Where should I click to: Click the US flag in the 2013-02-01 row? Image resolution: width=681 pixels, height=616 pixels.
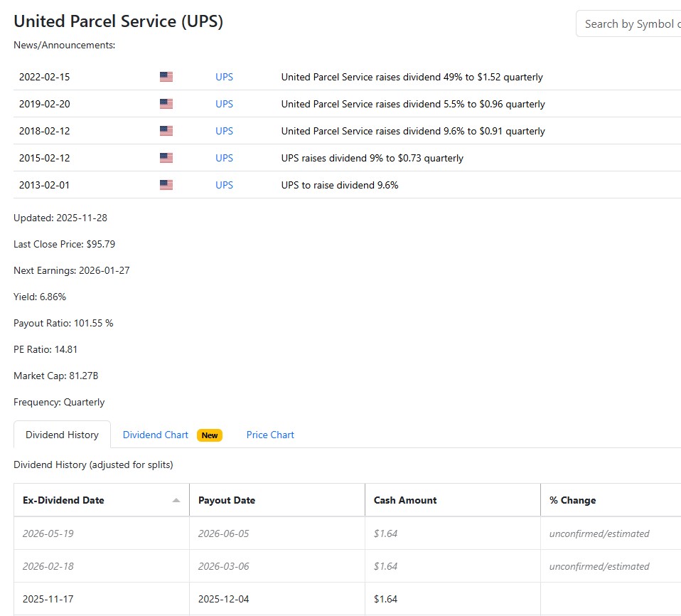(166, 185)
